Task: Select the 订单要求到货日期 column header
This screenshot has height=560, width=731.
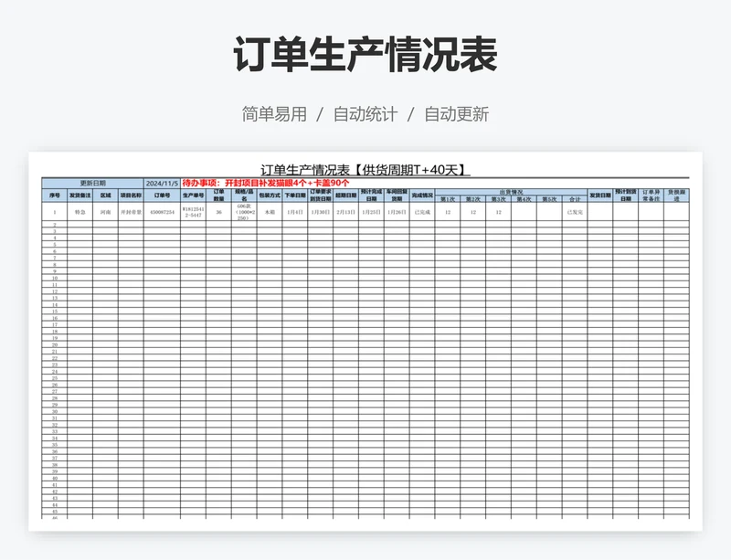Action: click(x=321, y=195)
